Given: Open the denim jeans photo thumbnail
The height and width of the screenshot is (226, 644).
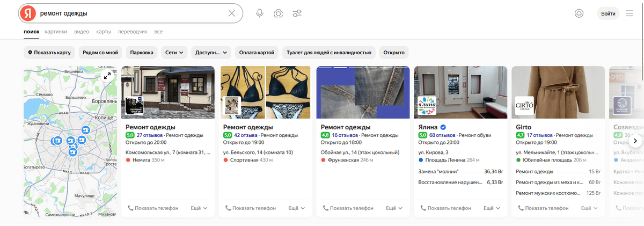Looking at the screenshot, I should click(x=363, y=92).
